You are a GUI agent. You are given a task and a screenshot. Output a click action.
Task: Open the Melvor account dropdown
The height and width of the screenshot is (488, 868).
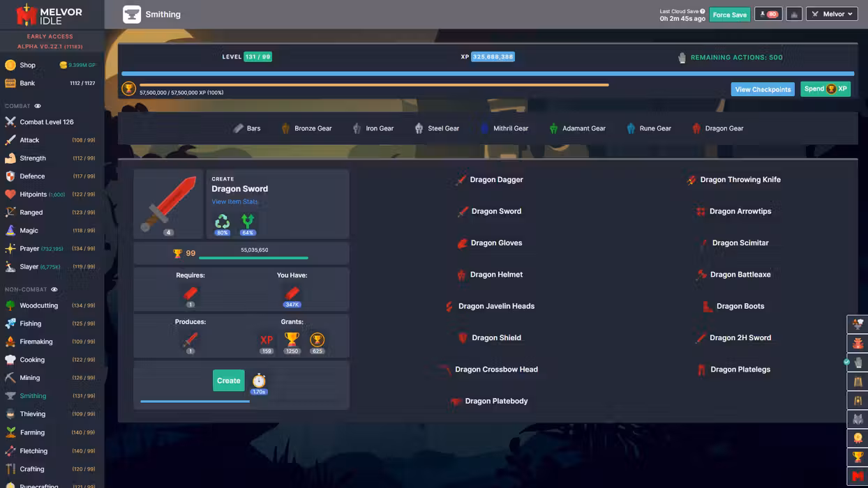coord(832,14)
